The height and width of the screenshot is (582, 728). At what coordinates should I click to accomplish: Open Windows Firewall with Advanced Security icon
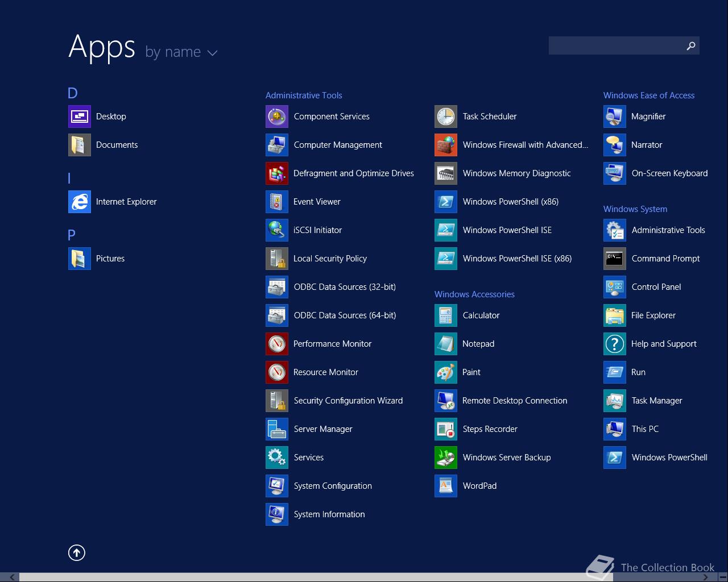point(446,145)
